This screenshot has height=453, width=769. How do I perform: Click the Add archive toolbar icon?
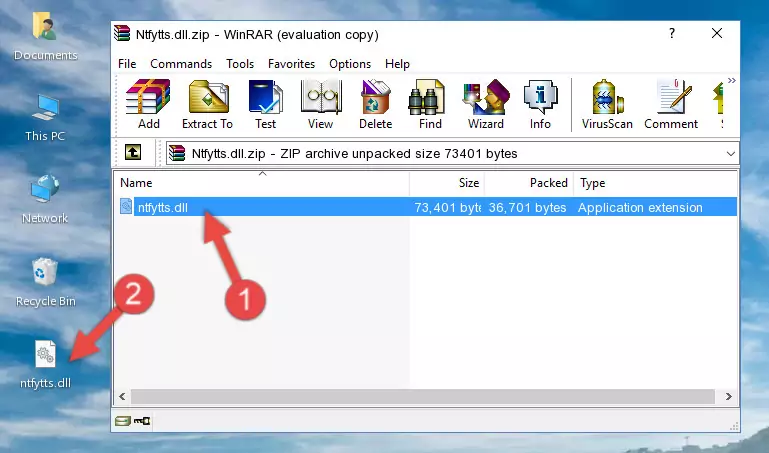pyautogui.click(x=148, y=104)
